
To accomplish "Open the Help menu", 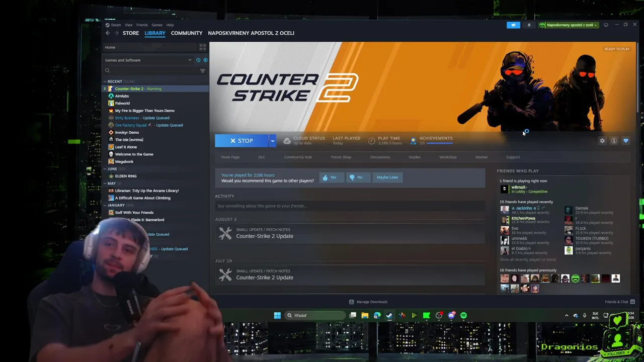I will 170,25.
